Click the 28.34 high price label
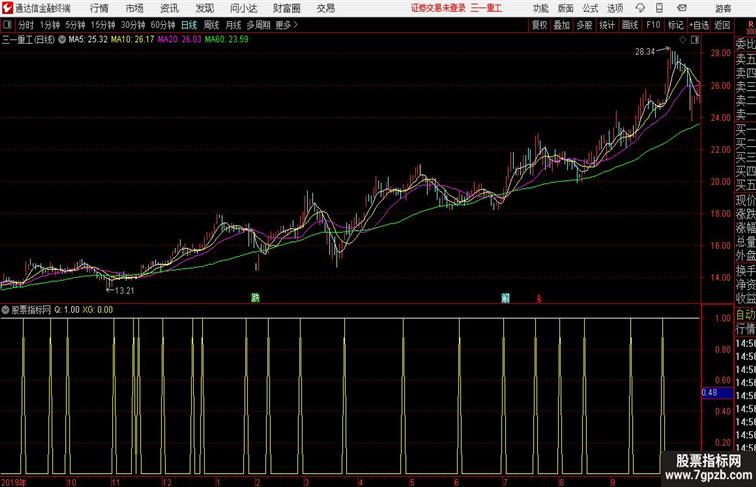This screenshot has height=487, width=756. [645, 52]
